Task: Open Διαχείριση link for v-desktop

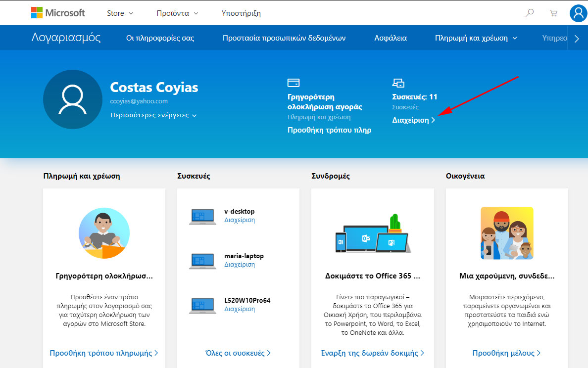Action: click(x=240, y=220)
